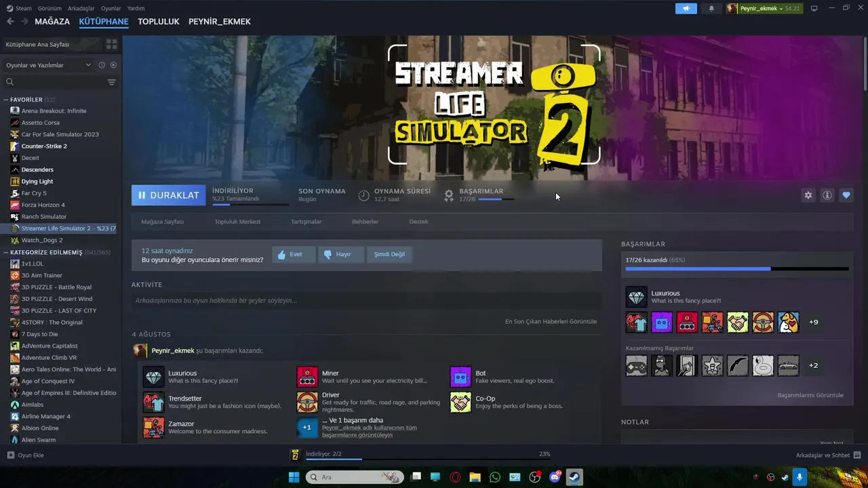Select the locked gamepad achievement icon
The image size is (868, 488).
click(636, 365)
